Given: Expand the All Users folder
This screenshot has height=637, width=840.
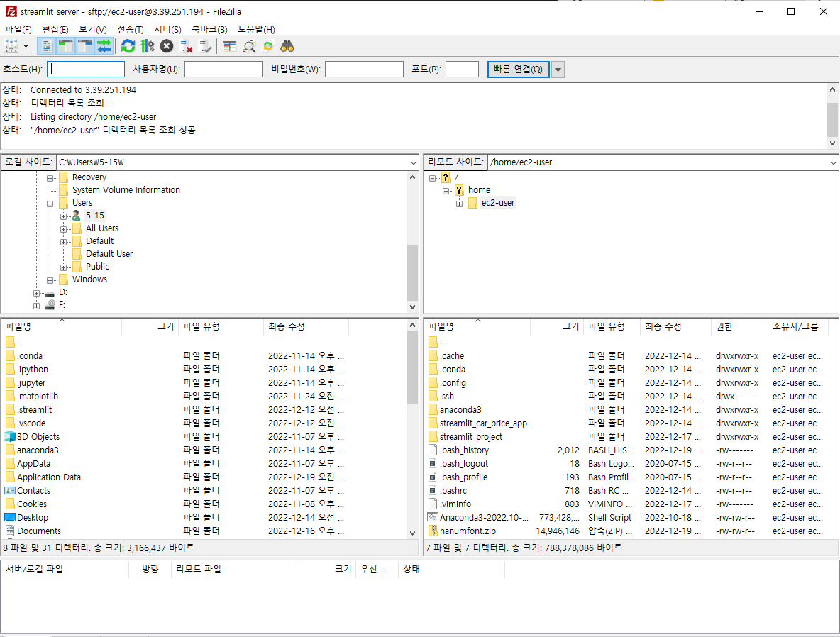Looking at the screenshot, I should coord(63,229).
